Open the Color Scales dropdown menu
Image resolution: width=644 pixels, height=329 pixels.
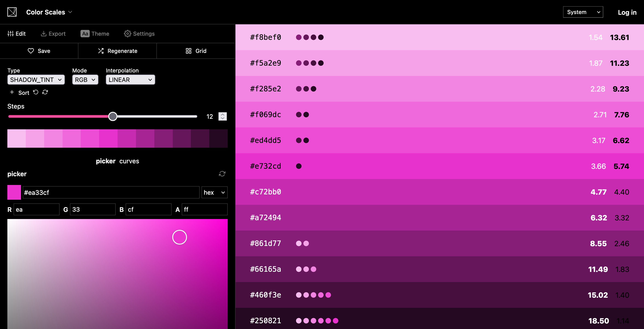pos(49,12)
